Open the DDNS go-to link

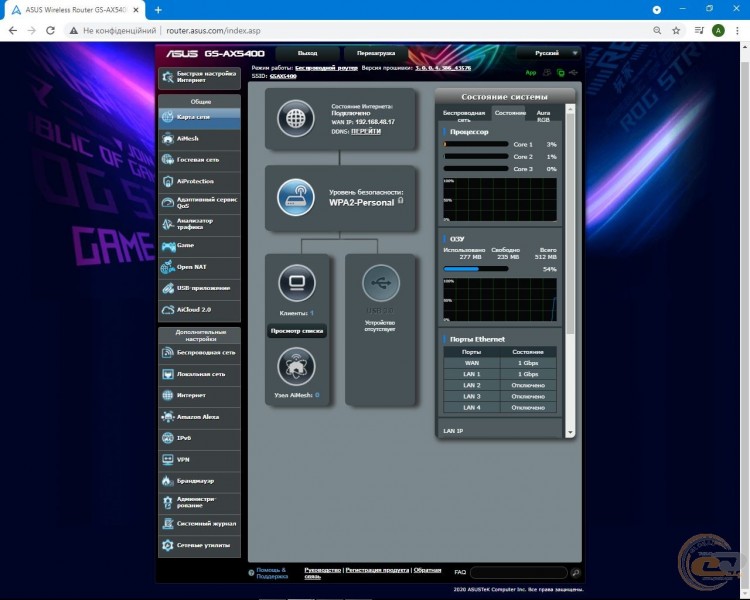(x=366, y=131)
